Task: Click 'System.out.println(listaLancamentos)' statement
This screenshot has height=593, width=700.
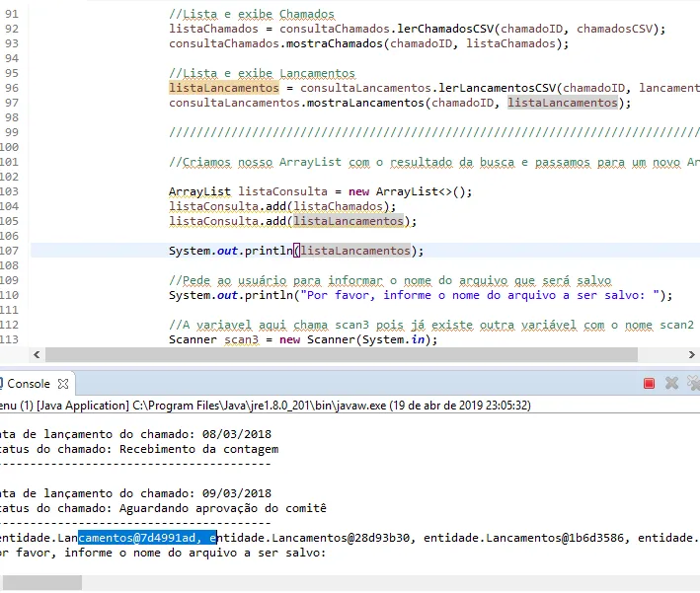Action: (296, 251)
